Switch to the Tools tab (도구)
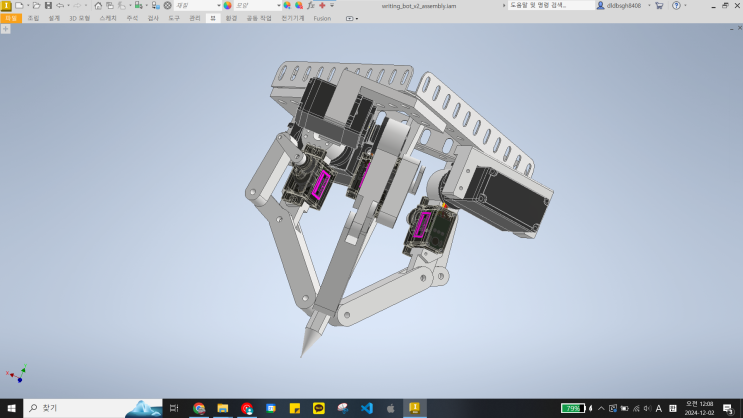The image size is (743, 418). click(x=174, y=18)
